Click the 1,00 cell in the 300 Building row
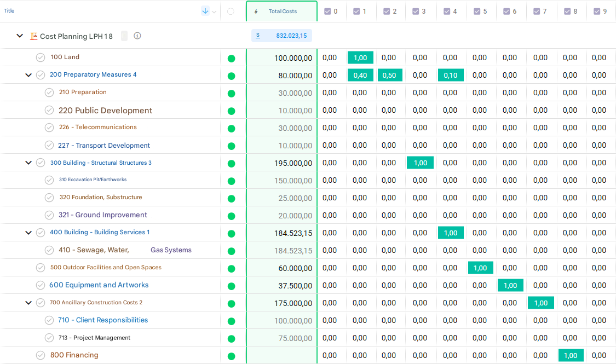The width and height of the screenshot is (616, 364). click(x=420, y=163)
